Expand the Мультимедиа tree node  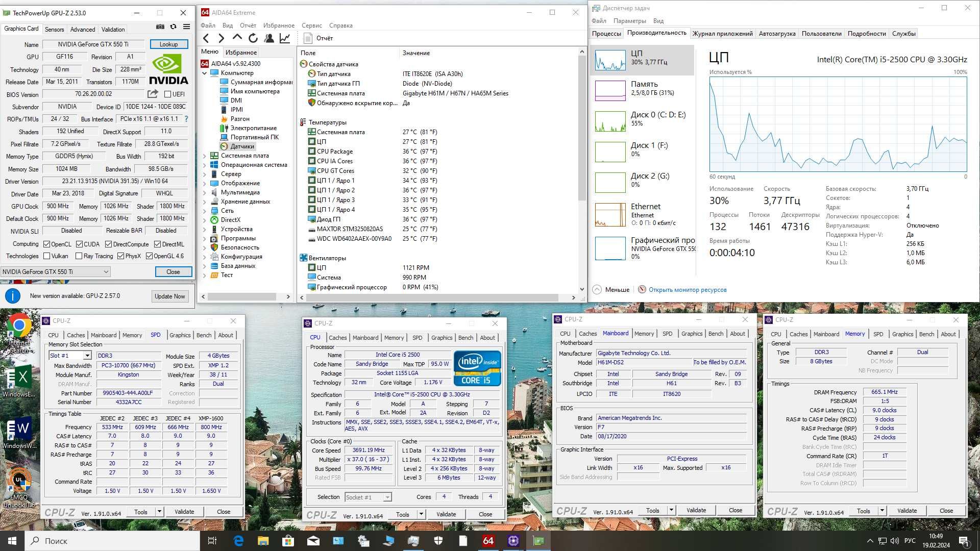205,193
